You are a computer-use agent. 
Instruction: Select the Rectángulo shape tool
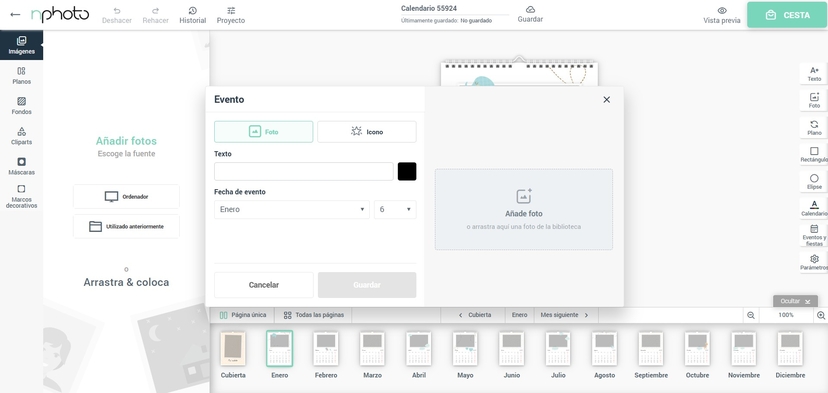click(814, 154)
